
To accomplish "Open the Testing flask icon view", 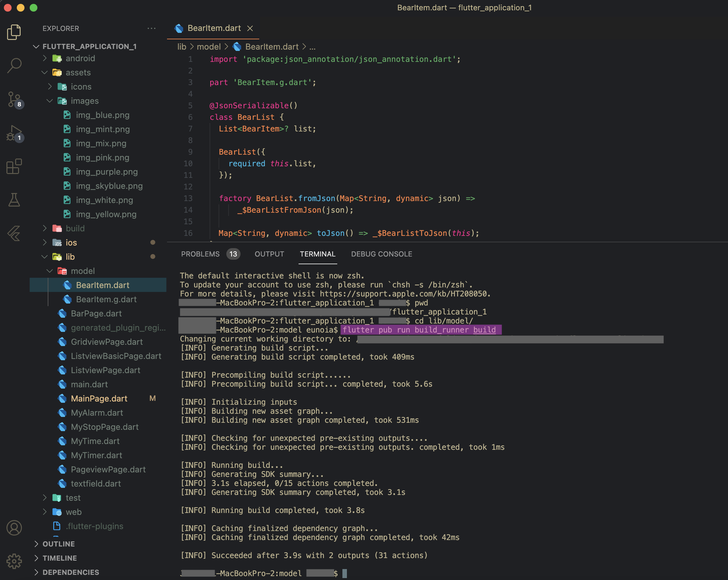I will pyautogui.click(x=14, y=200).
